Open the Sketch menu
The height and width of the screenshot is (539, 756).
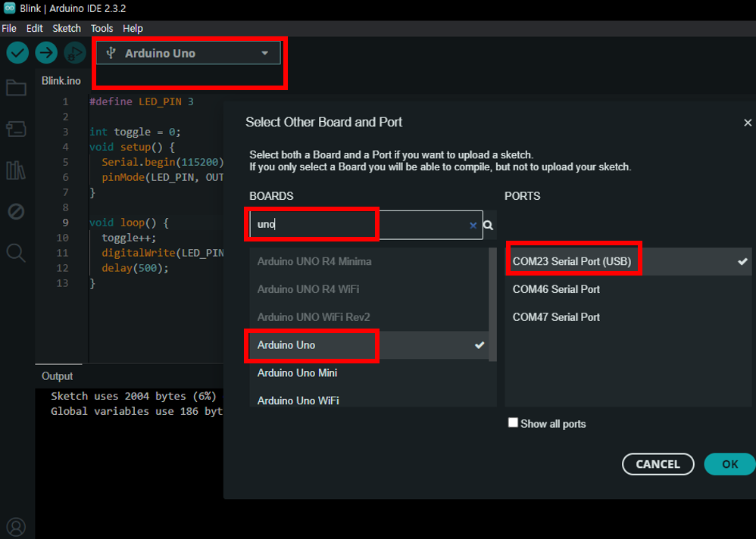tap(67, 29)
